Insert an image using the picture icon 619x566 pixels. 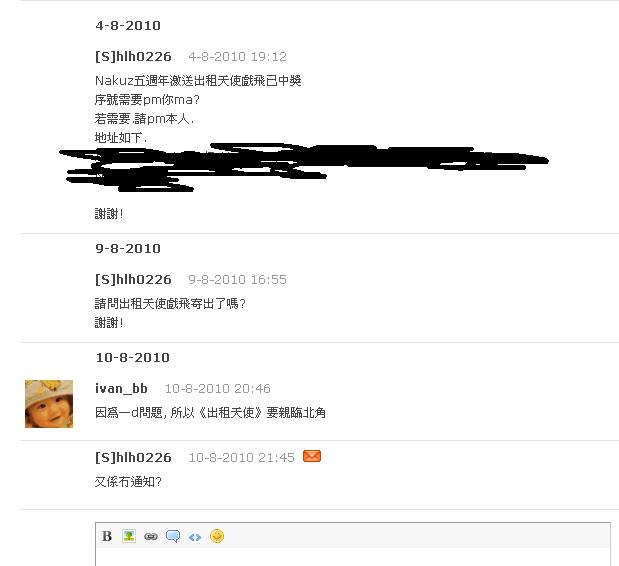point(129,536)
